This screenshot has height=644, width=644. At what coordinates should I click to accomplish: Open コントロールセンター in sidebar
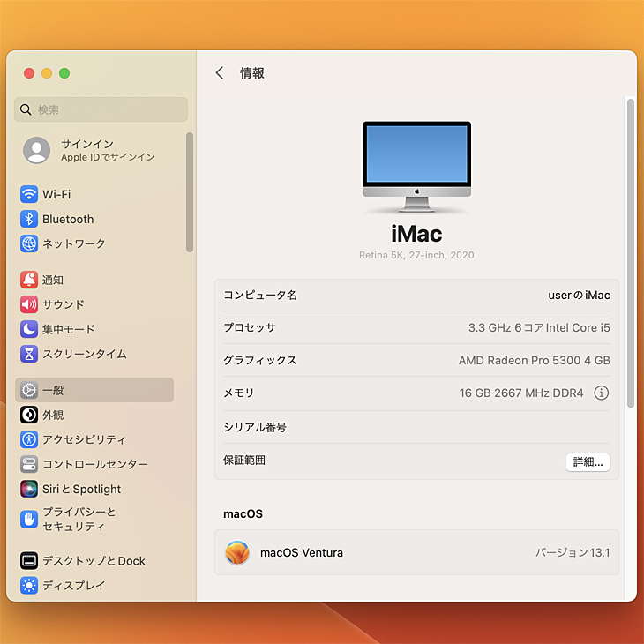(94, 464)
